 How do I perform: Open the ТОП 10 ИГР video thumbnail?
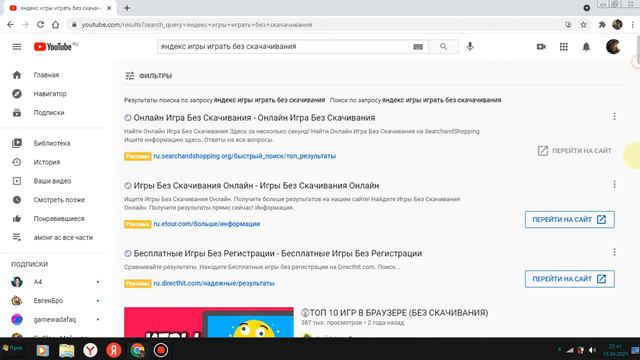(x=209, y=322)
